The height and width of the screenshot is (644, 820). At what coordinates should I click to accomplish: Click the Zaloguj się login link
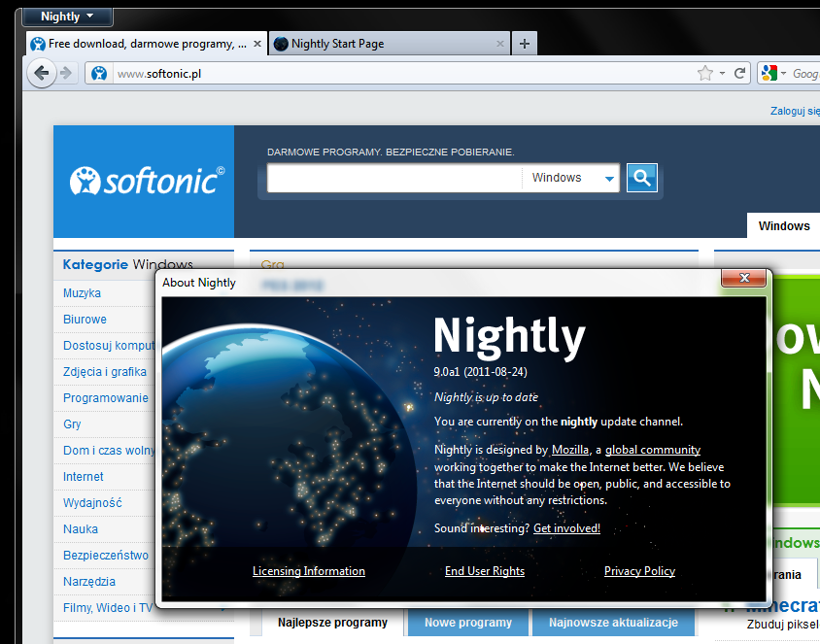(x=795, y=111)
